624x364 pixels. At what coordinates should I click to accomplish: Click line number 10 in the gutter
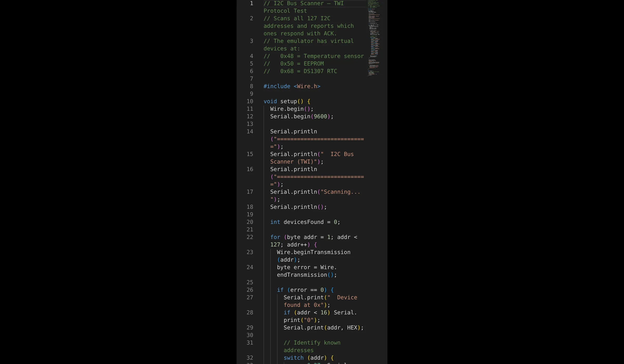pyautogui.click(x=250, y=101)
